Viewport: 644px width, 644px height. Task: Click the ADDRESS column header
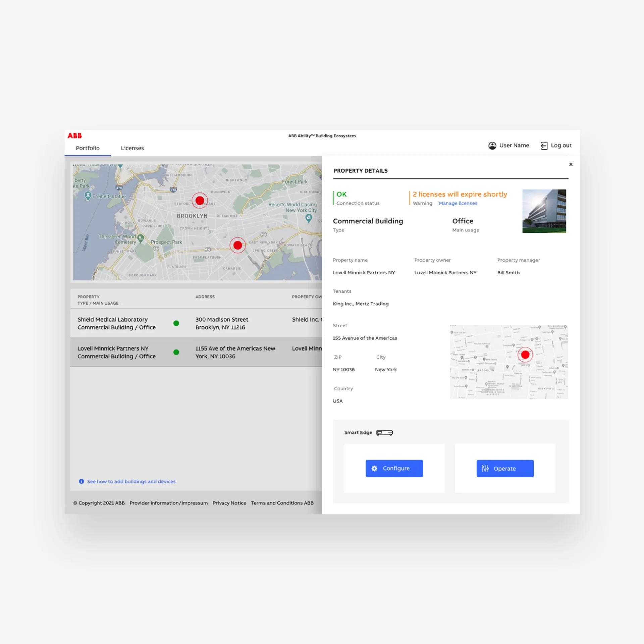coord(205,297)
